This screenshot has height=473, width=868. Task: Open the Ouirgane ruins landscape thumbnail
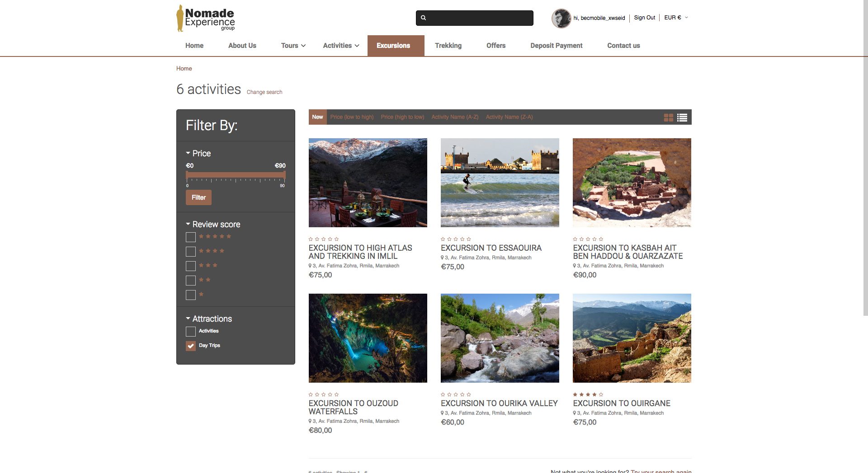click(632, 338)
